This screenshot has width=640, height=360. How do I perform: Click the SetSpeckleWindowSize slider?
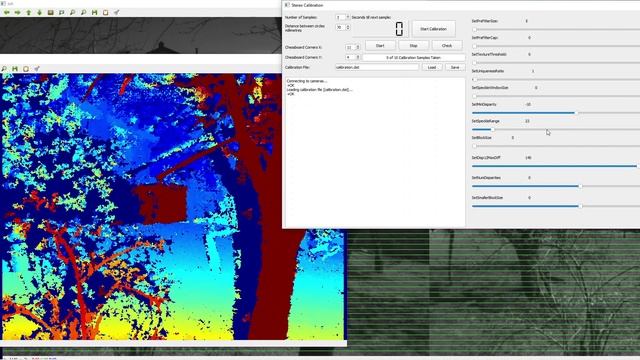point(556,96)
